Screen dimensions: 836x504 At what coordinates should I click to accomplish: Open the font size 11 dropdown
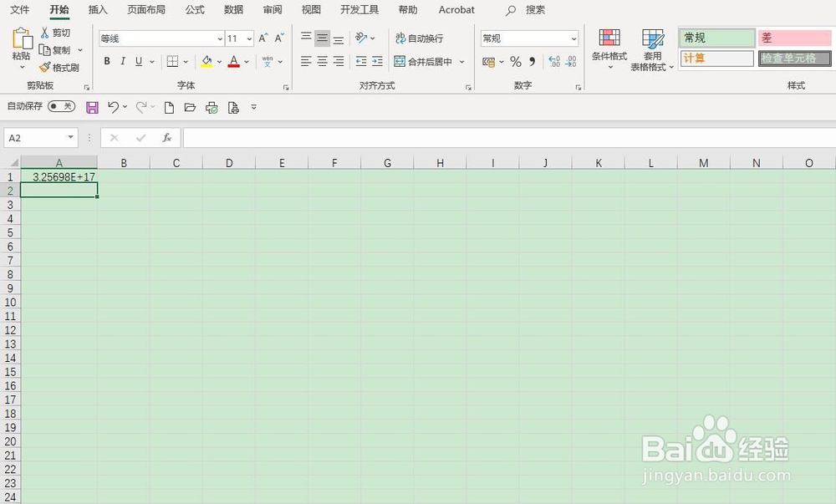(x=249, y=39)
